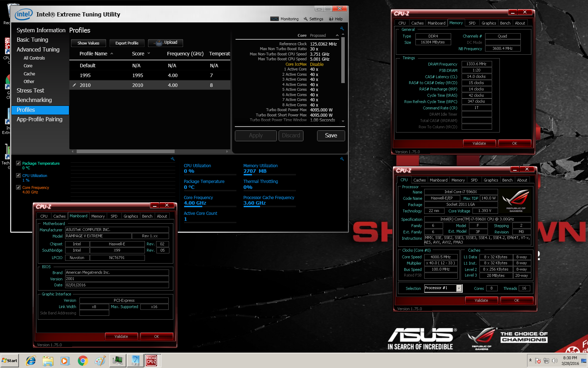This screenshot has width=588, height=368.
Task: Open Monitoring view in XTU header
Action: [284, 19]
